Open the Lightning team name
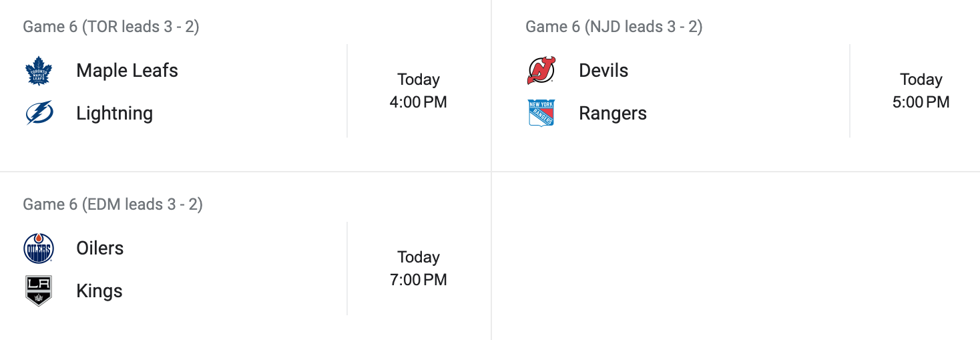980x340 pixels. (114, 114)
